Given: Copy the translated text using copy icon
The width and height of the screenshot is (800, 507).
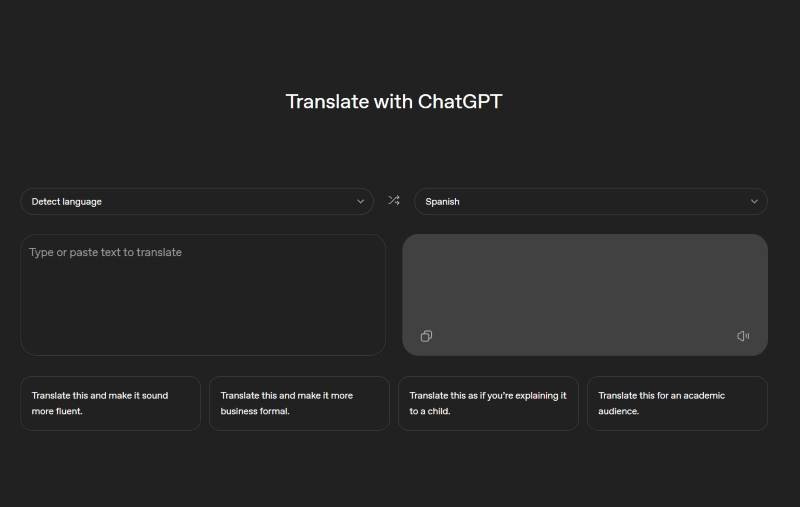Looking at the screenshot, I should coord(426,336).
